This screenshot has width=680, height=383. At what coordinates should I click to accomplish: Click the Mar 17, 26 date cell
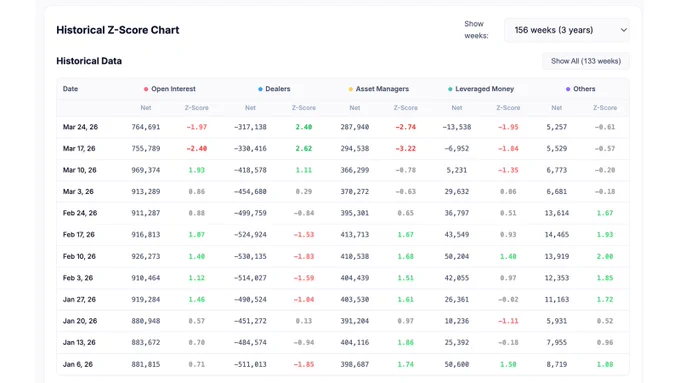(x=79, y=148)
